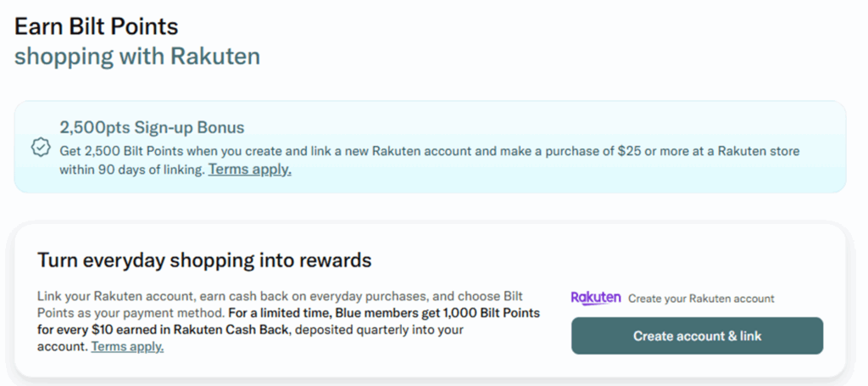This screenshot has width=868, height=386.
Task: Open Terms apply link in the rewards card
Action: click(x=127, y=346)
